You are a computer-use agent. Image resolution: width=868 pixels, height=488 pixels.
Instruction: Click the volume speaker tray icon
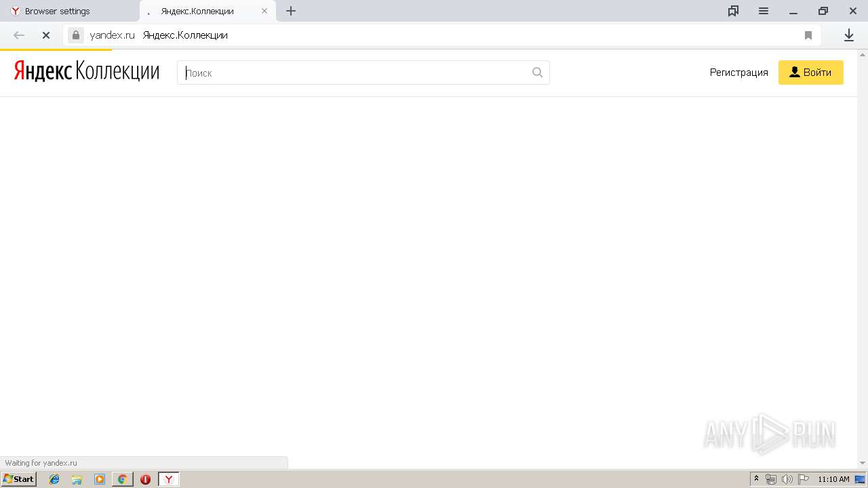pos(787,479)
